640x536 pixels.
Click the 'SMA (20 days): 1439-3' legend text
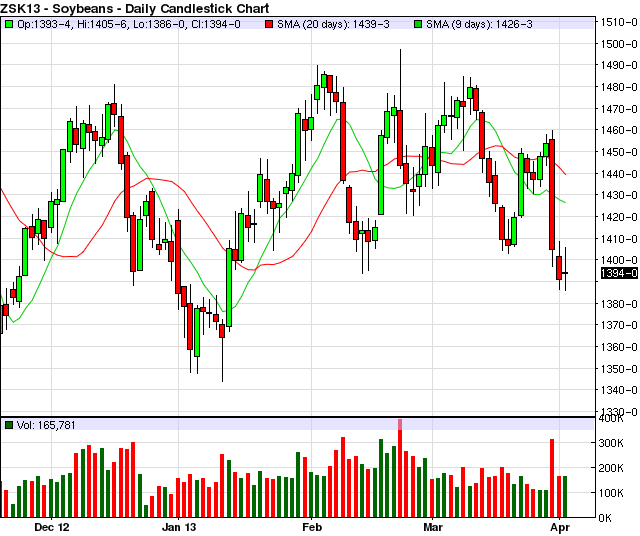coord(333,24)
